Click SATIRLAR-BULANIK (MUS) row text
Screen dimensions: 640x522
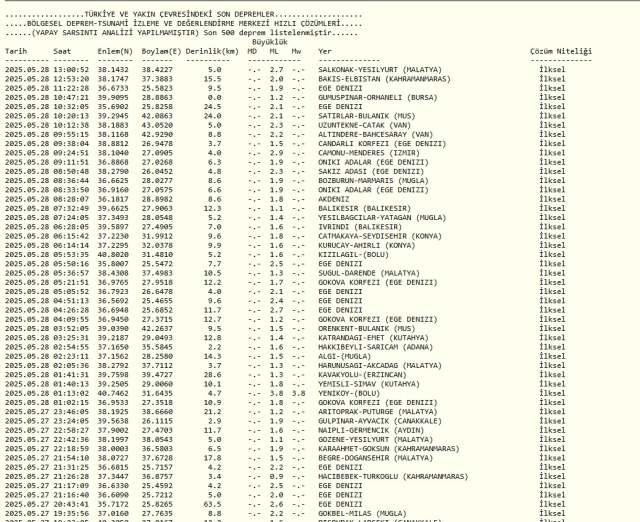point(367,116)
